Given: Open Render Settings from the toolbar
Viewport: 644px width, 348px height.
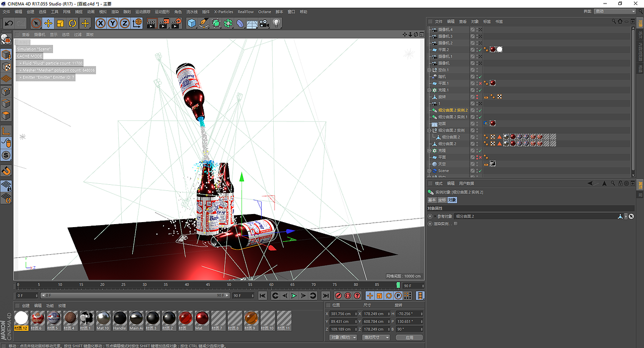Looking at the screenshot, I should 175,23.
